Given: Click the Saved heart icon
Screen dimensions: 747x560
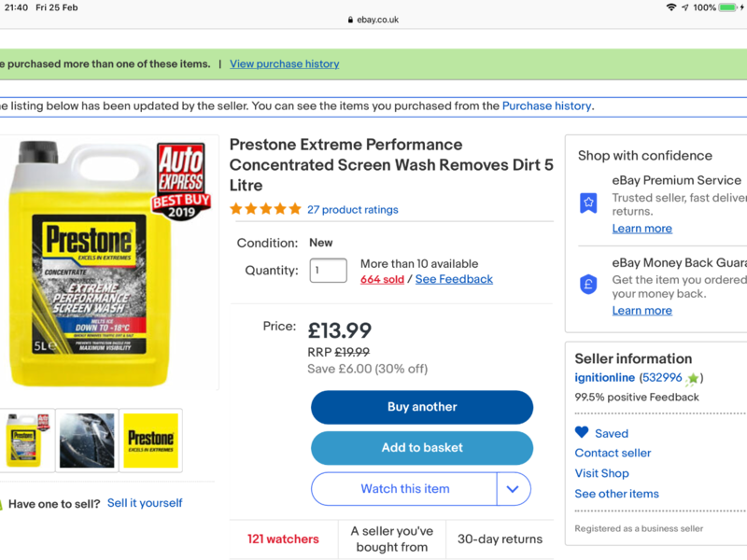Looking at the screenshot, I should [582, 433].
